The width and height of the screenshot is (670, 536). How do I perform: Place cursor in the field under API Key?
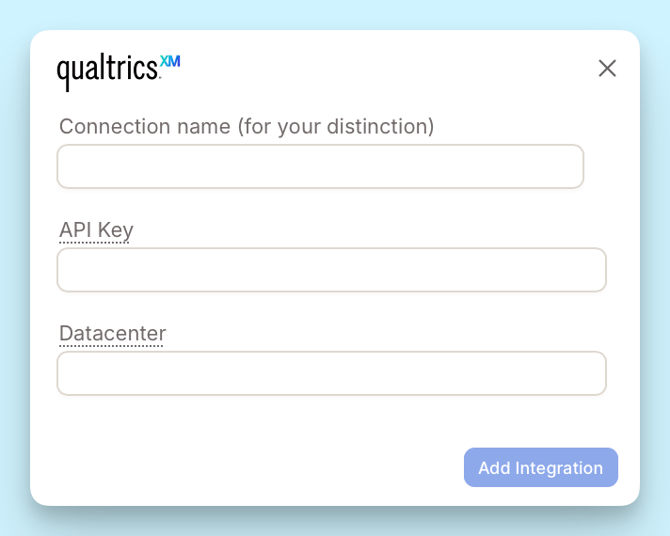point(332,270)
